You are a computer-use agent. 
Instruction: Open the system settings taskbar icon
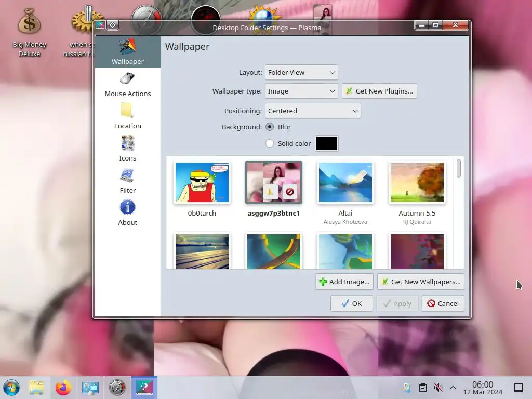click(90, 388)
